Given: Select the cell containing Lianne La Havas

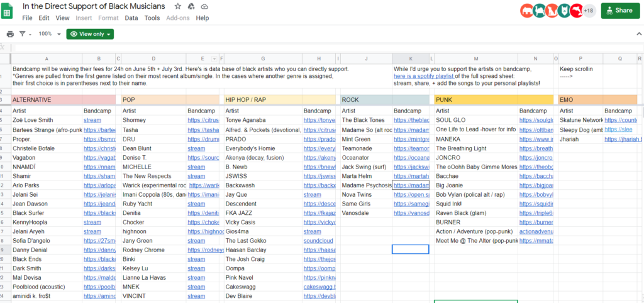Looking at the screenshot, I should [153, 278].
